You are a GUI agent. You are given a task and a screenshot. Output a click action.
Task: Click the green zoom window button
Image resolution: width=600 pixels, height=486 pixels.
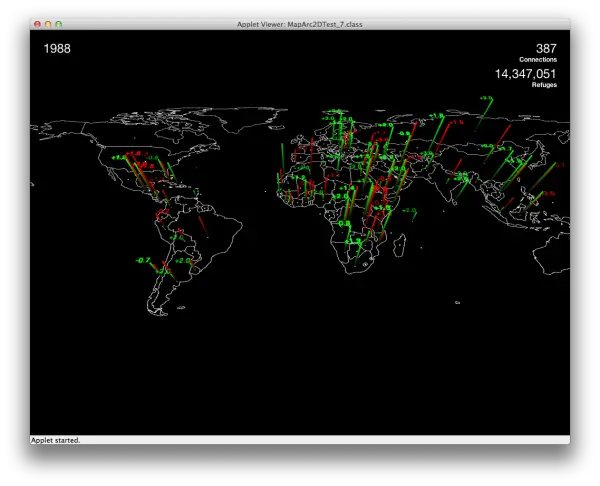(59, 24)
